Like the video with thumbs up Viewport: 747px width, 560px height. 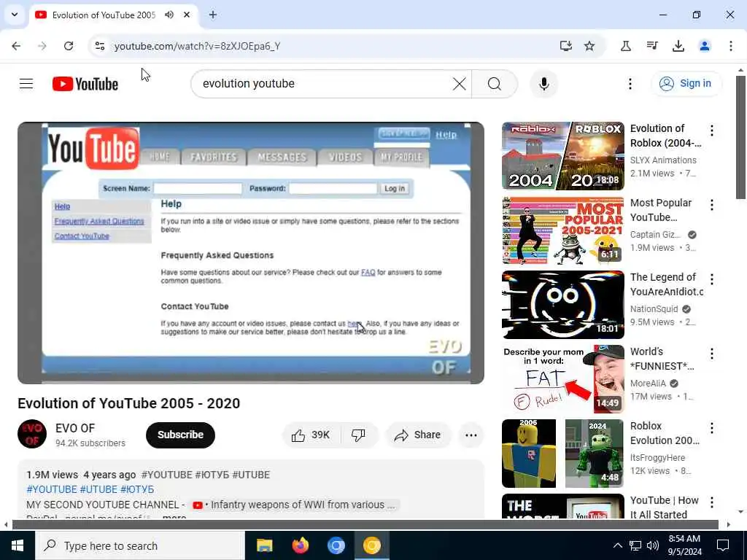(x=311, y=435)
